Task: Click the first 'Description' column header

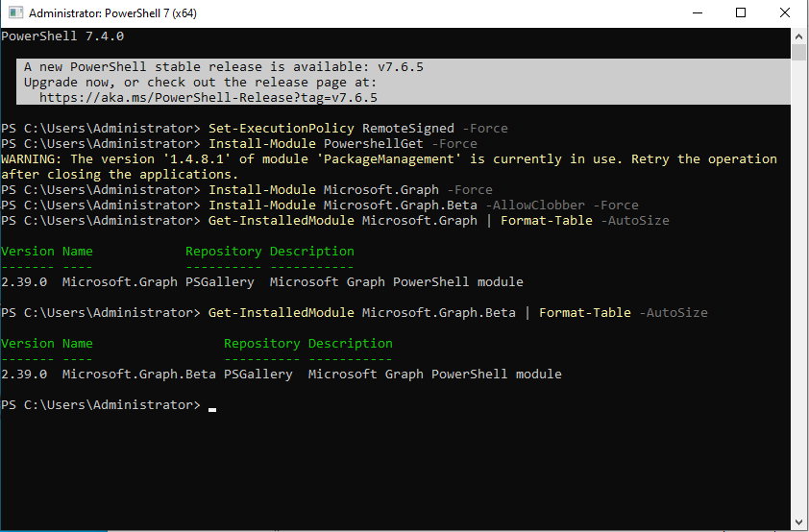Action: point(311,251)
